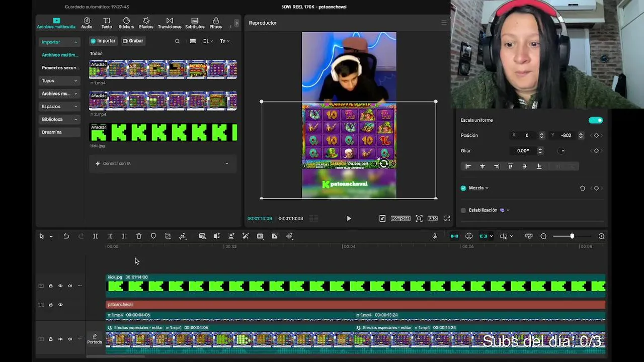
Task: Select the pointer tool in timeline toolbar
Action: (42, 236)
